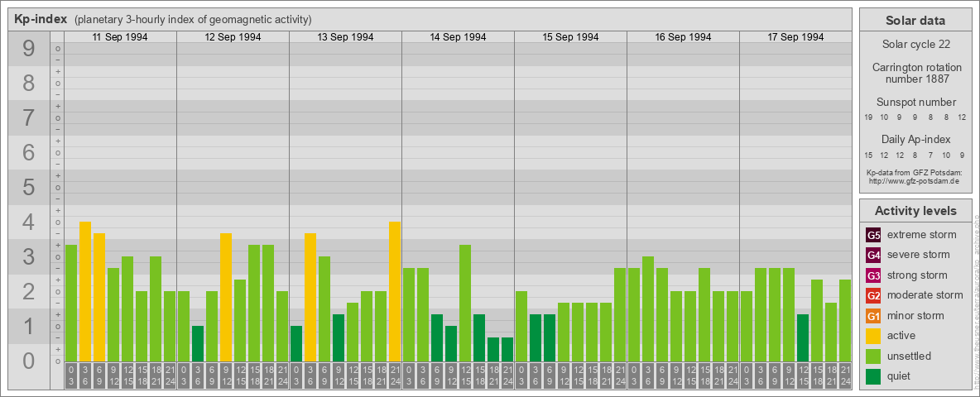Screen dimensions: 980x397
Task: Click the 9-12 time slot under 12 Sep
Action: 226,376
